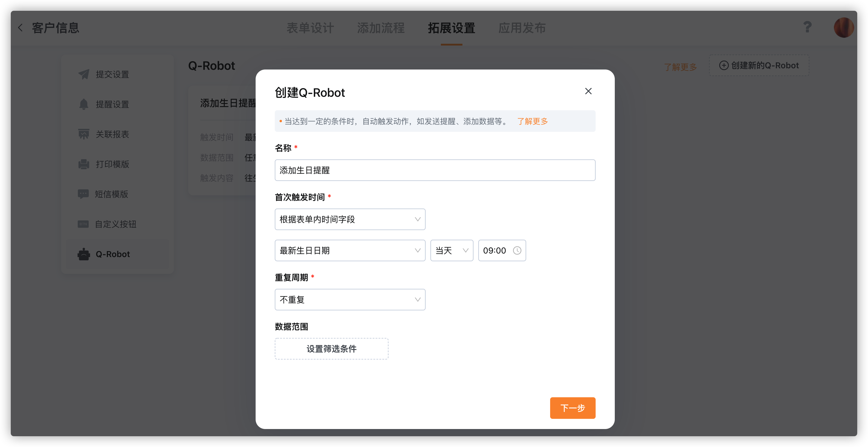
Task: Open 打印模版 in the sidebar
Action: [x=117, y=164]
